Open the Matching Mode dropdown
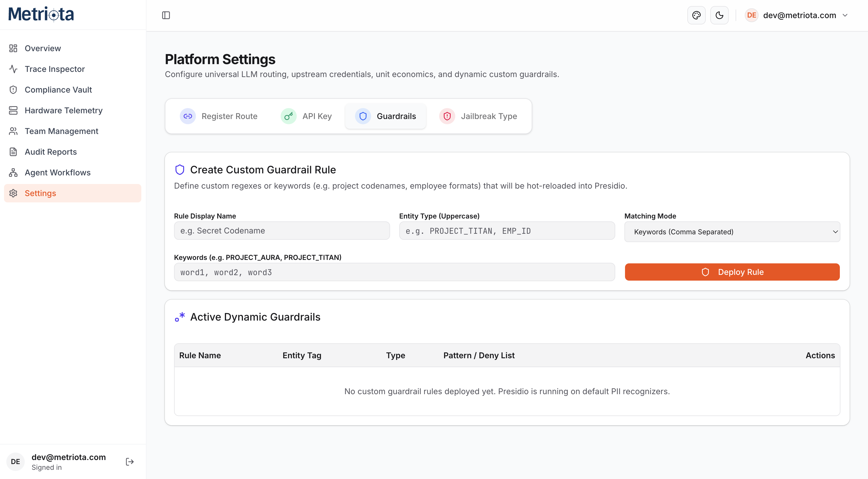Screen dimensions: 868x479 732,232
